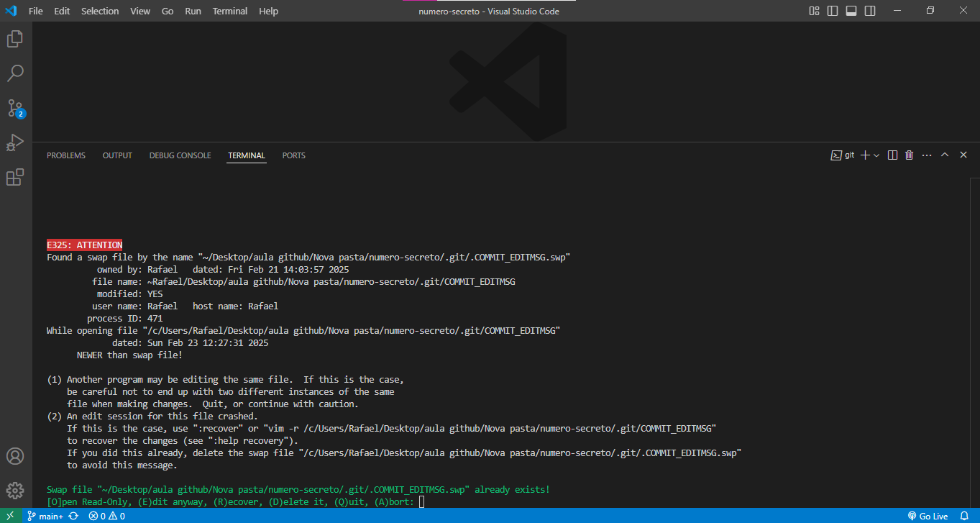Click the 'modified: YES' line
The height and width of the screenshot is (523, 980).
(x=130, y=294)
